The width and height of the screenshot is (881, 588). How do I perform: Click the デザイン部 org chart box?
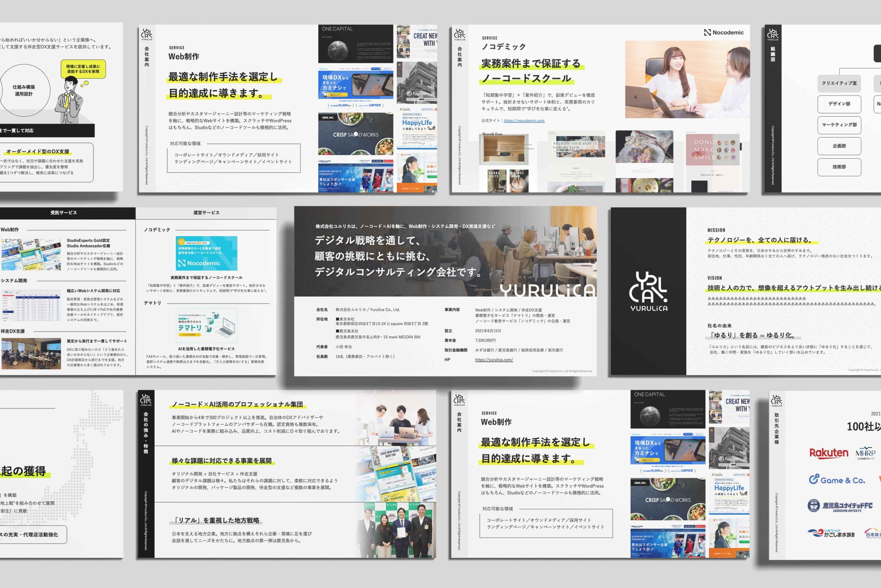point(839,104)
